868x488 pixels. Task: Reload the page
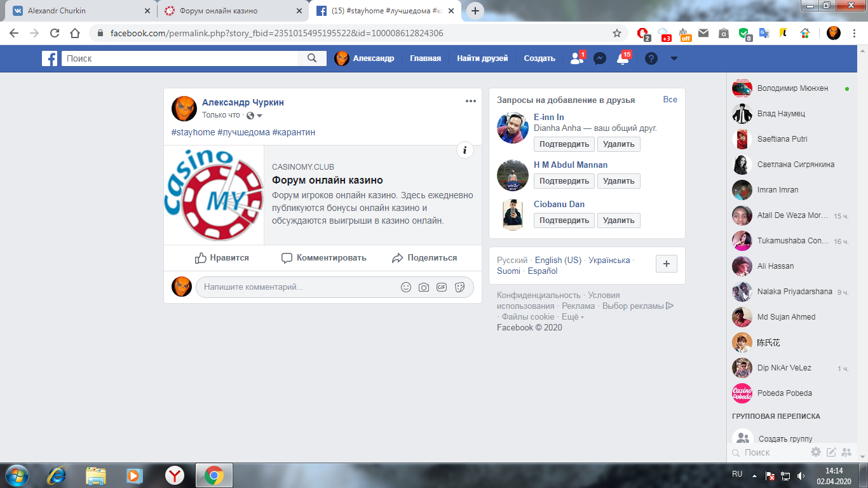pos(55,33)
